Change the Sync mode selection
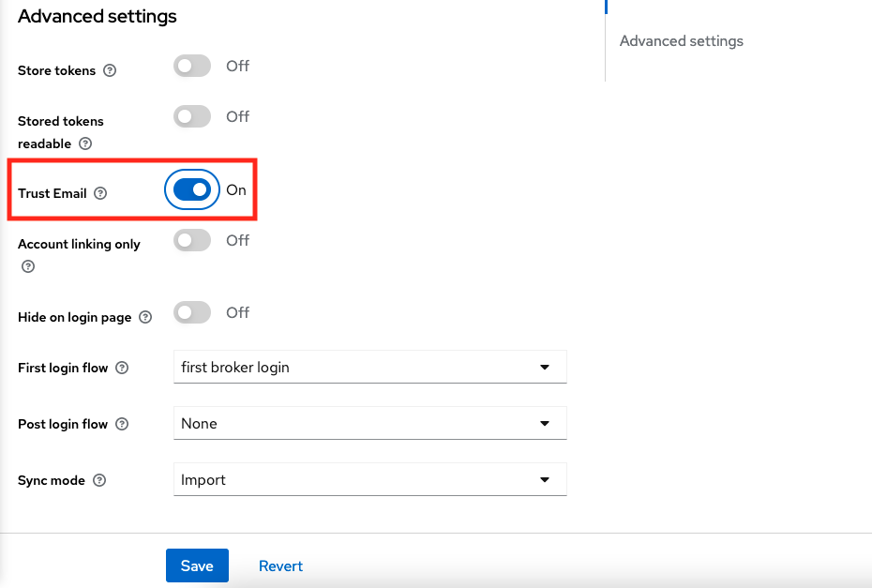Viewport: 872px width, 588px height. (369, 479)
